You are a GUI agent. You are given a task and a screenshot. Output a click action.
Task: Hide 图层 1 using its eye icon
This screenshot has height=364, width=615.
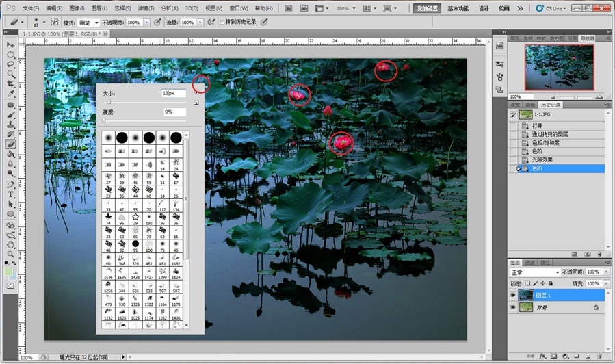[x=514, y=295]
